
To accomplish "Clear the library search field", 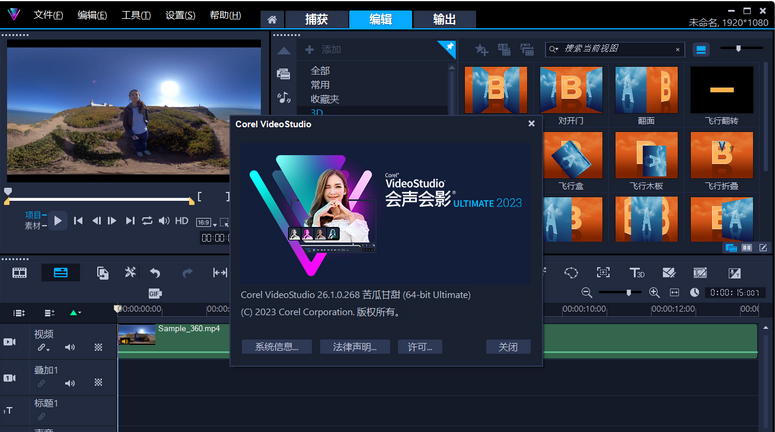I will pos(678,49).
